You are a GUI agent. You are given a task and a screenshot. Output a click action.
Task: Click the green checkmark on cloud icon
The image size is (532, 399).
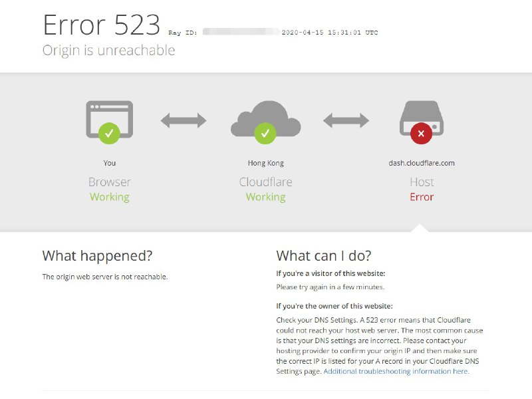tap(265, 134)
